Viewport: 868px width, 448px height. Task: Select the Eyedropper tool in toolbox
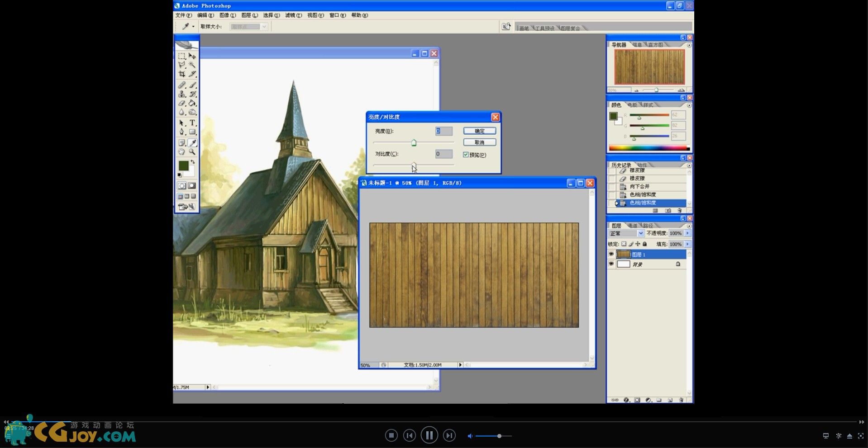click(192, 143)
